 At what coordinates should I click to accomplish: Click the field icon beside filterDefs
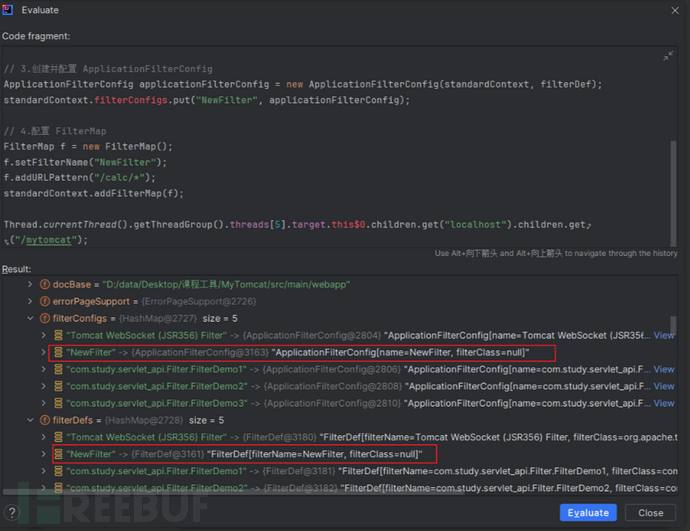[43, 420]
